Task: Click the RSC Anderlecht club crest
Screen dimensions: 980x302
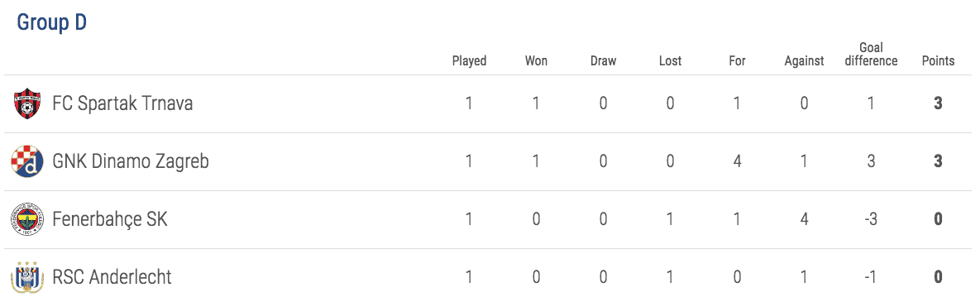Action: pos(26,276)
